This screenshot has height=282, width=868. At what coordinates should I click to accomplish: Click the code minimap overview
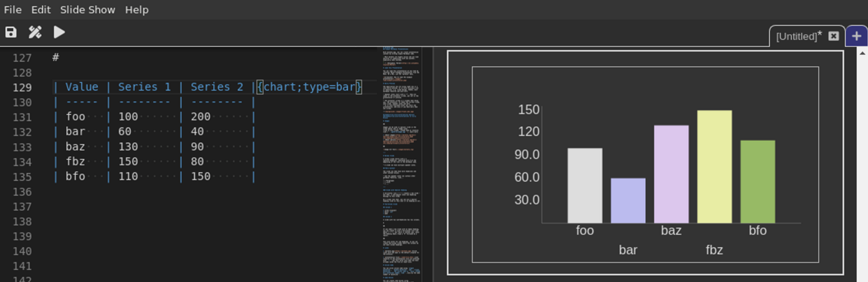[x=401, y=160]
